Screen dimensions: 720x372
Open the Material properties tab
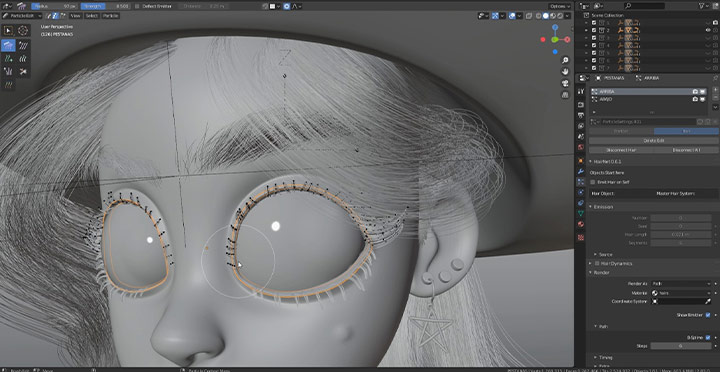[x=581, y=224]
